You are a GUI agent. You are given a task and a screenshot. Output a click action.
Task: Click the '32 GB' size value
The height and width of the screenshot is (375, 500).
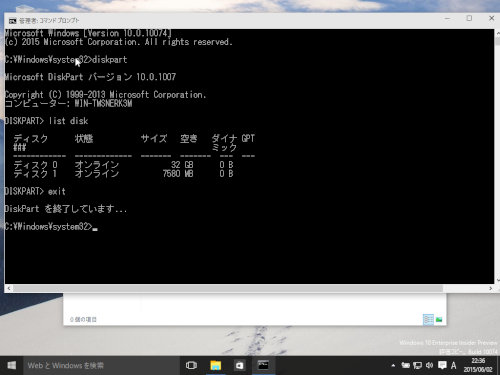pos(182,165)
